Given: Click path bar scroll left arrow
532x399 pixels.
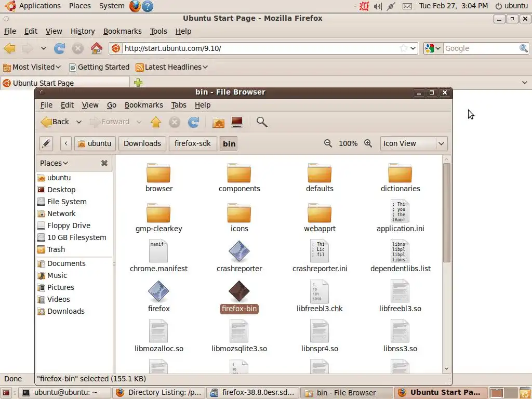Looking at the screenshot, I should coord(66,143).
